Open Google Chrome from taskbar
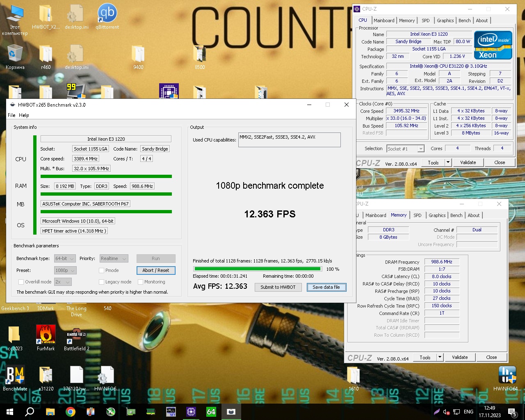 pos(71,412)
